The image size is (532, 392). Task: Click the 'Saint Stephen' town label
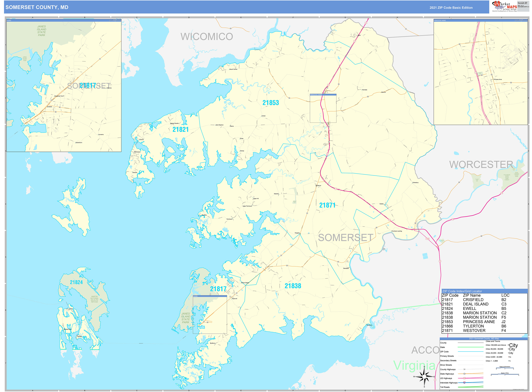pos(219,125)
